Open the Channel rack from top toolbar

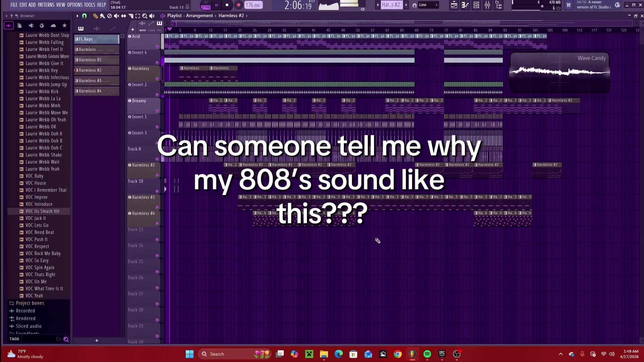[476, 5]
